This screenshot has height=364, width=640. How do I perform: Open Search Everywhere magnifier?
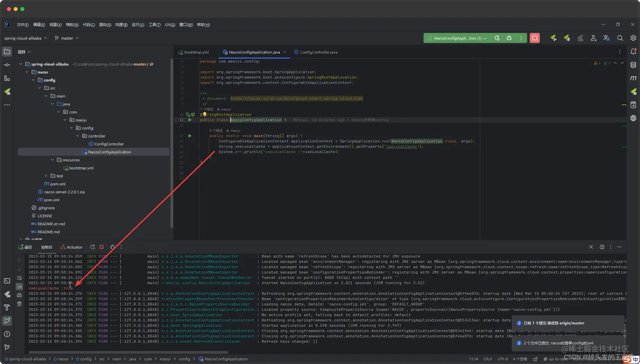[620, 38]
